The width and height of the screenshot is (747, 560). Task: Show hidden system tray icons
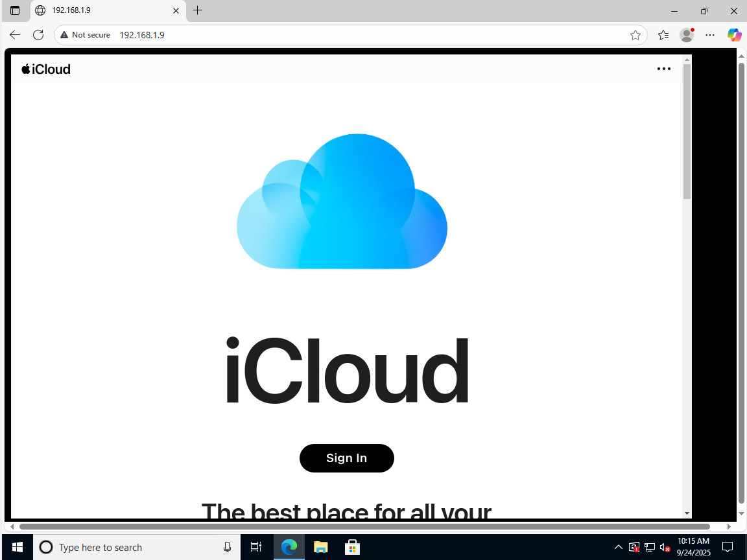[x=619, y=546]
